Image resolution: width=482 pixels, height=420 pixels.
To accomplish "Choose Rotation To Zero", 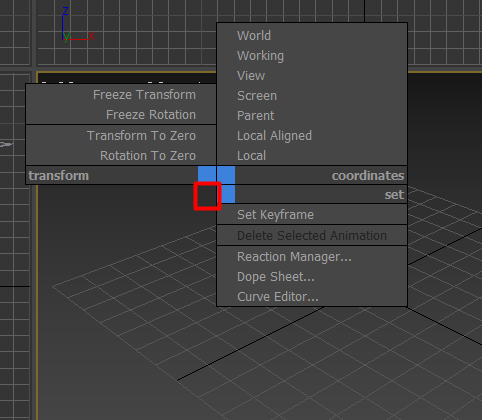I will 121,156.
